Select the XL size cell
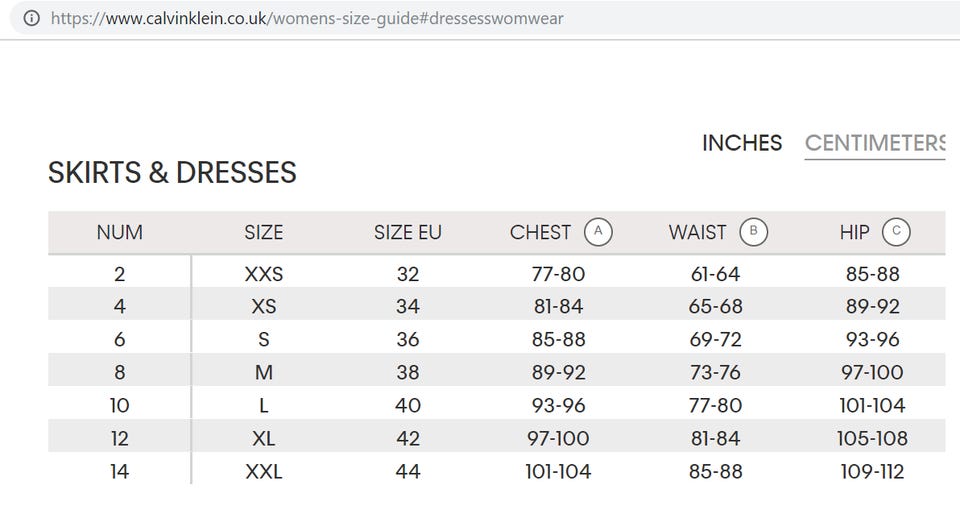This screenshot has height=514, width=960. click(x=264, y=439)
